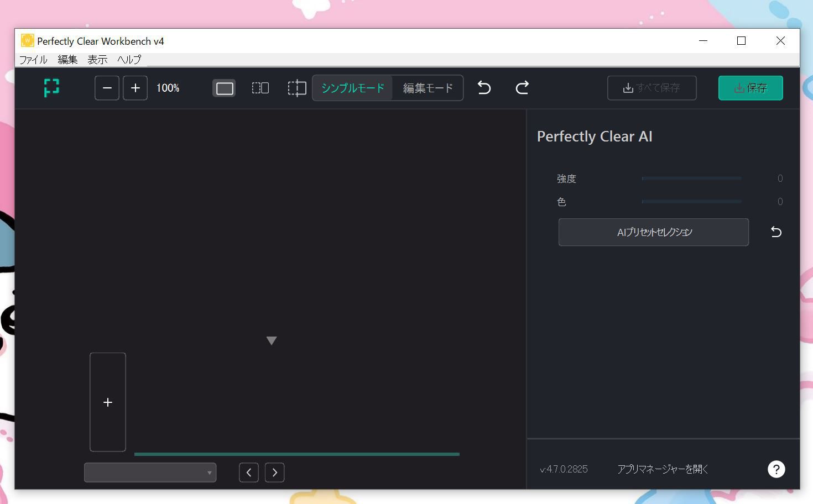Click the app icon in title bar
813x504 pixels.
click(27, 40)
